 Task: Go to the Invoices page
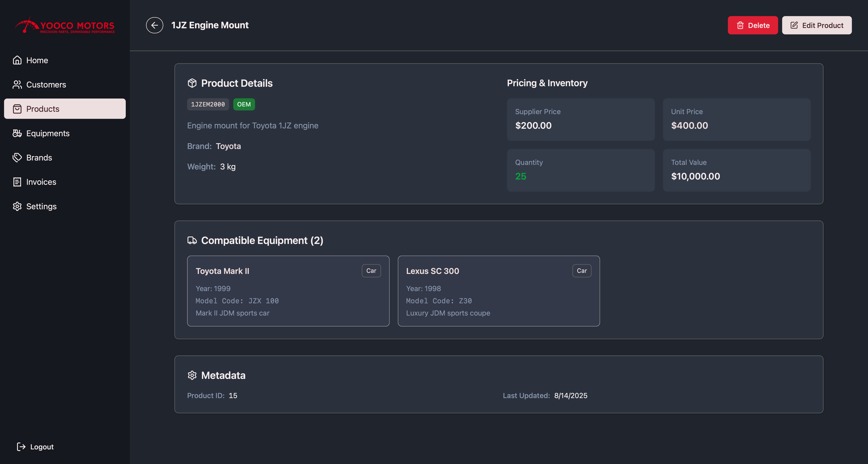coord(41,182)
